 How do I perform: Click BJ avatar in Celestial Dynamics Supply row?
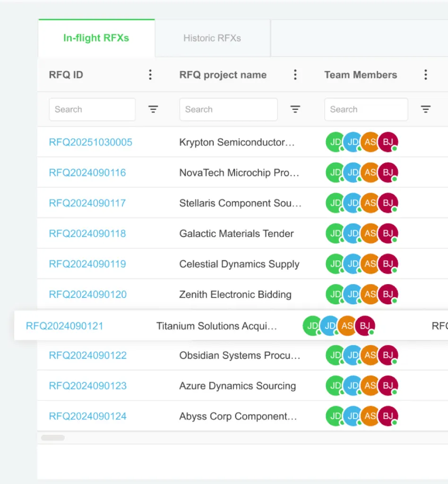click(x=388, y=264)
